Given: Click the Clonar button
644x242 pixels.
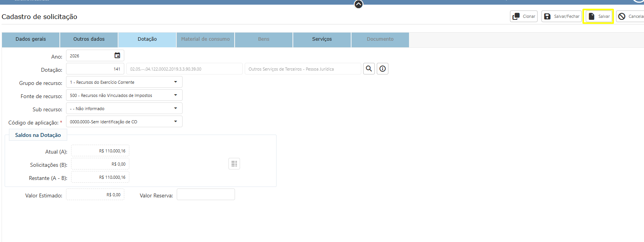Looking at the screenshot, I should [x=524, y=16].
